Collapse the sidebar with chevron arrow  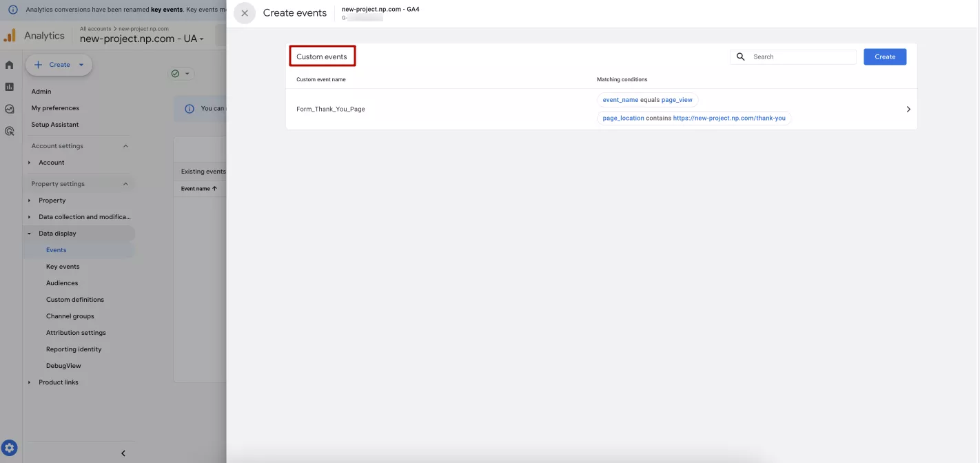pyautogui.click(x=123, y=453)
